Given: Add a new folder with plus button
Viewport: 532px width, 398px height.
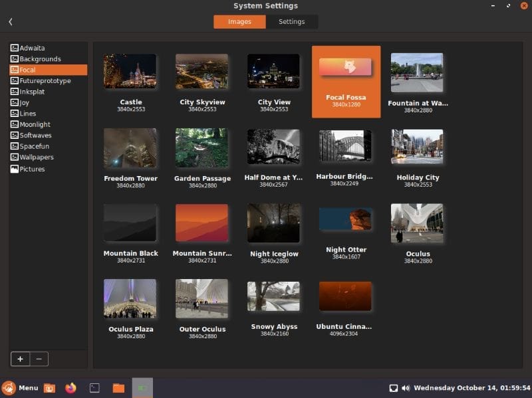Looking at the screenshot, I should [21, 359].
